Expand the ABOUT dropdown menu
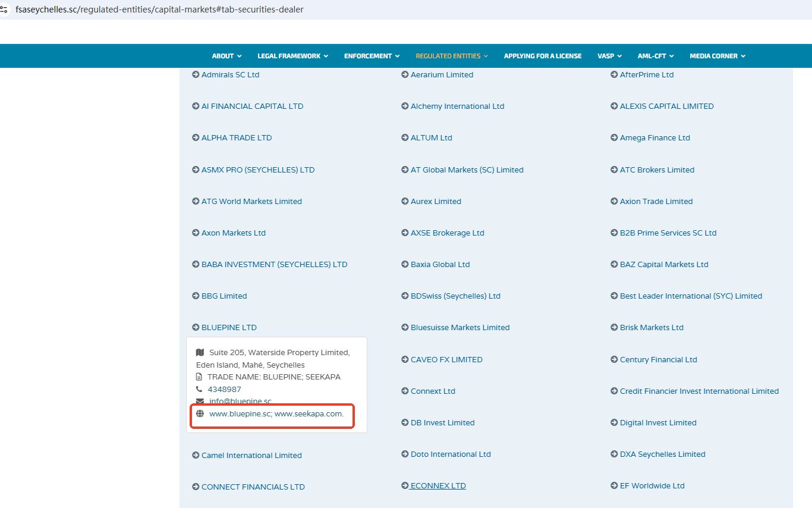 tap(226, 56)
